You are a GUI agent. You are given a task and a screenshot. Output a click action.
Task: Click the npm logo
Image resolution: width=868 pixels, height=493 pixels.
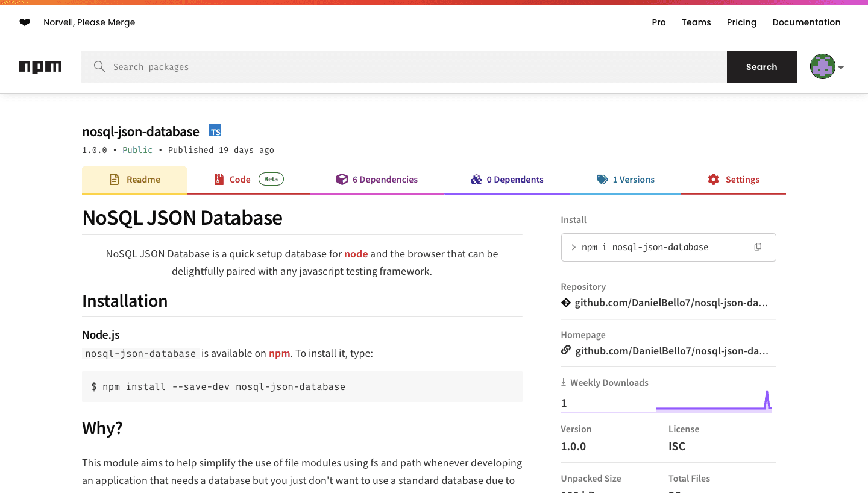coord(40,67)
